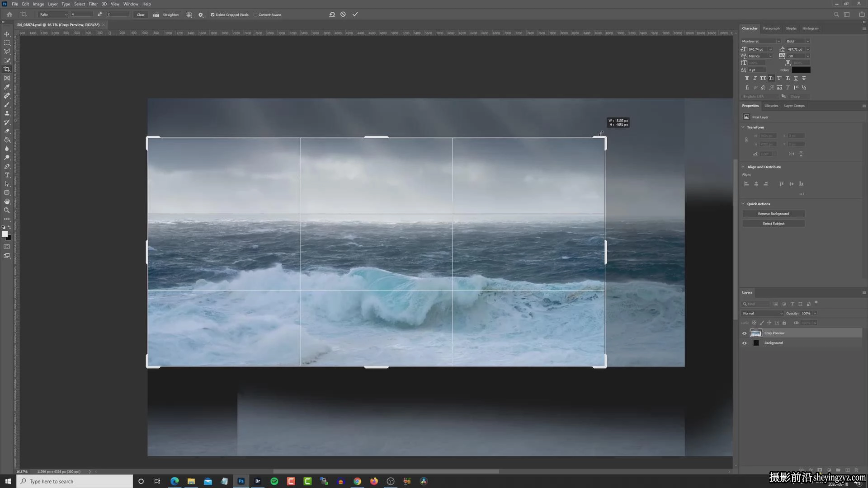Click the Clear button

(141, 15)
